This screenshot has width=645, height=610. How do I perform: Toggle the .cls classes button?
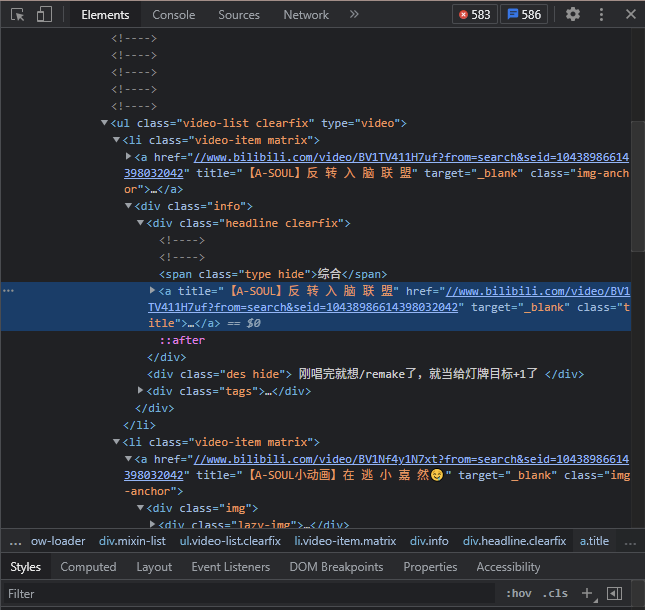coord(555,593)
